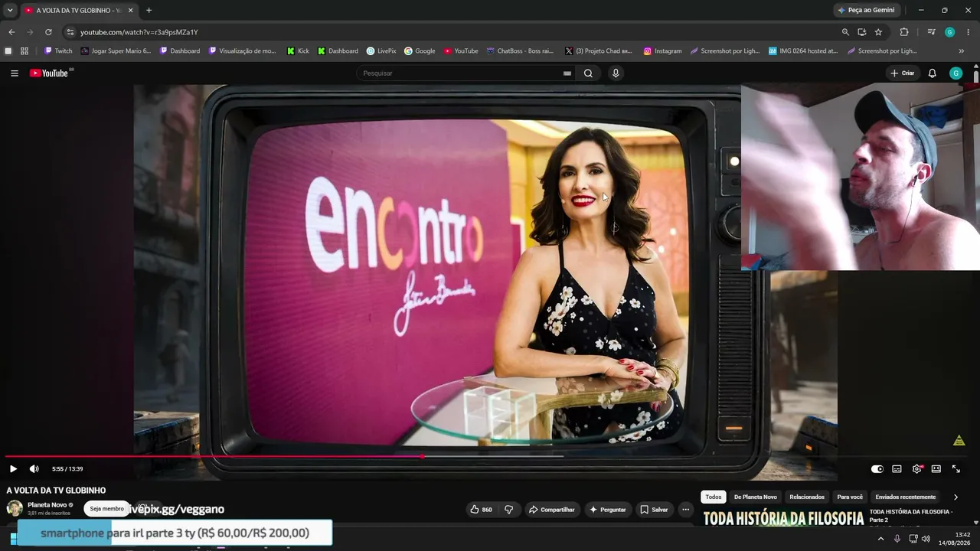This screenshot has height=551, width=980.
Task: Select the Relacionados filter chip
Action: (807, 497)
